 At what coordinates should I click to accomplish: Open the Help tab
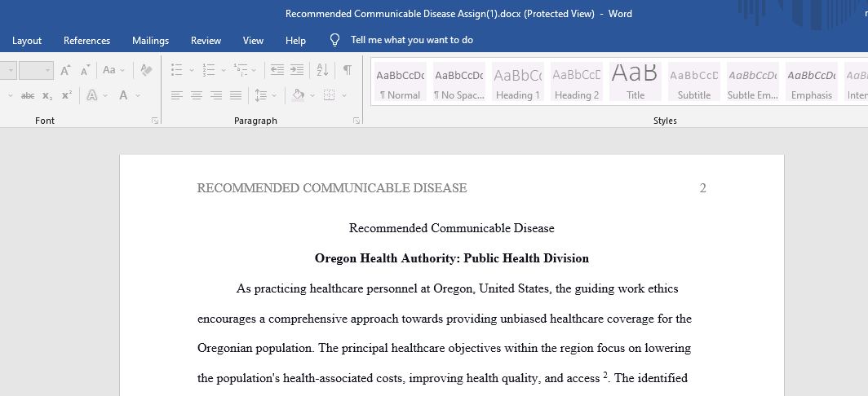click(295, 41)
